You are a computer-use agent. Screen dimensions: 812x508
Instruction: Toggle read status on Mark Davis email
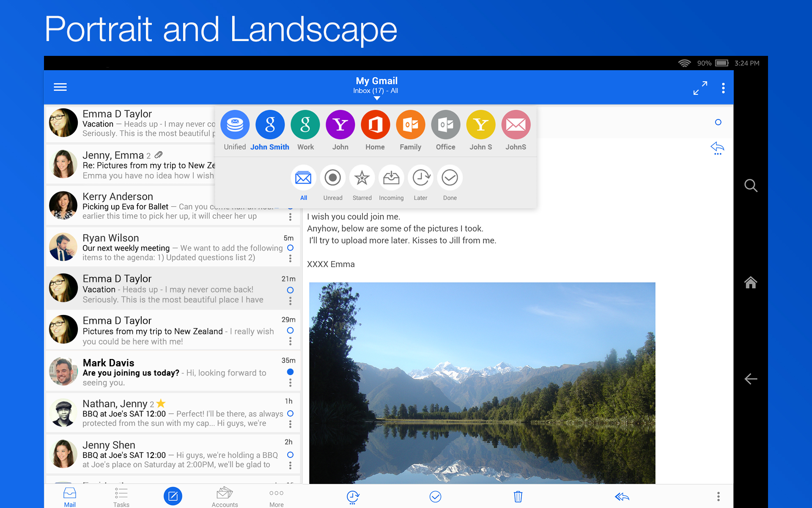[290, 372]
